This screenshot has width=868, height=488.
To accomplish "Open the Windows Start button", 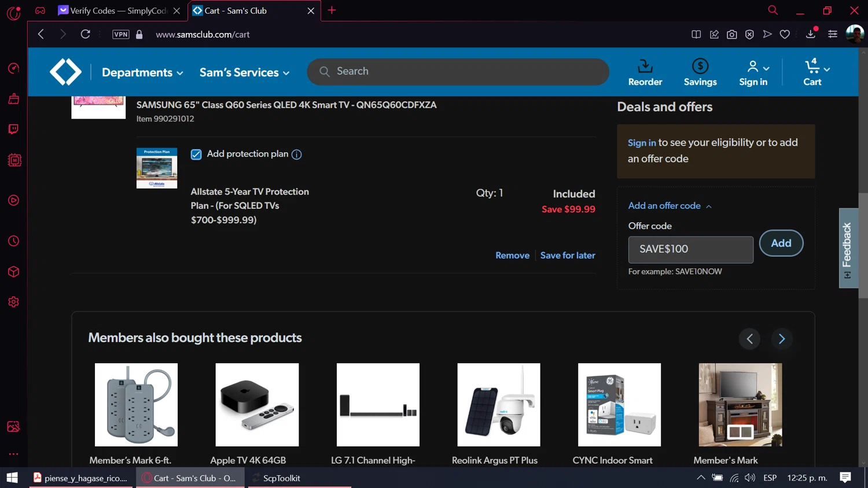I will point(12,478).
